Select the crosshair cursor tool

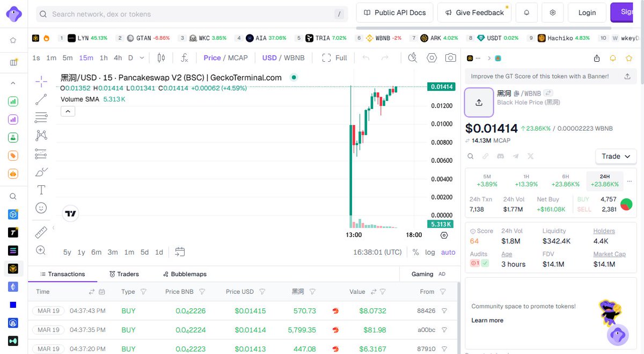(41, 82)
